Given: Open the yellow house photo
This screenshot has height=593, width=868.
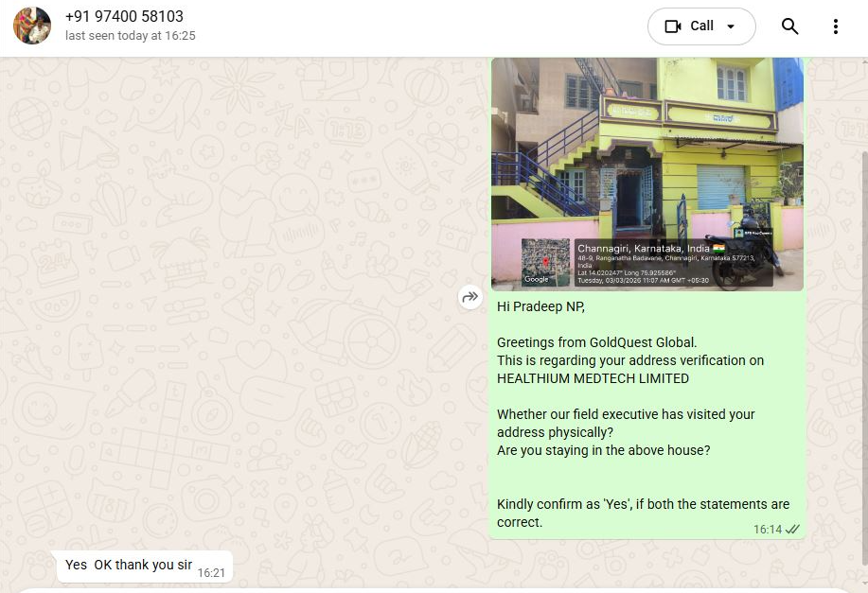Looking at the screenshot, I should pos(647,174).
